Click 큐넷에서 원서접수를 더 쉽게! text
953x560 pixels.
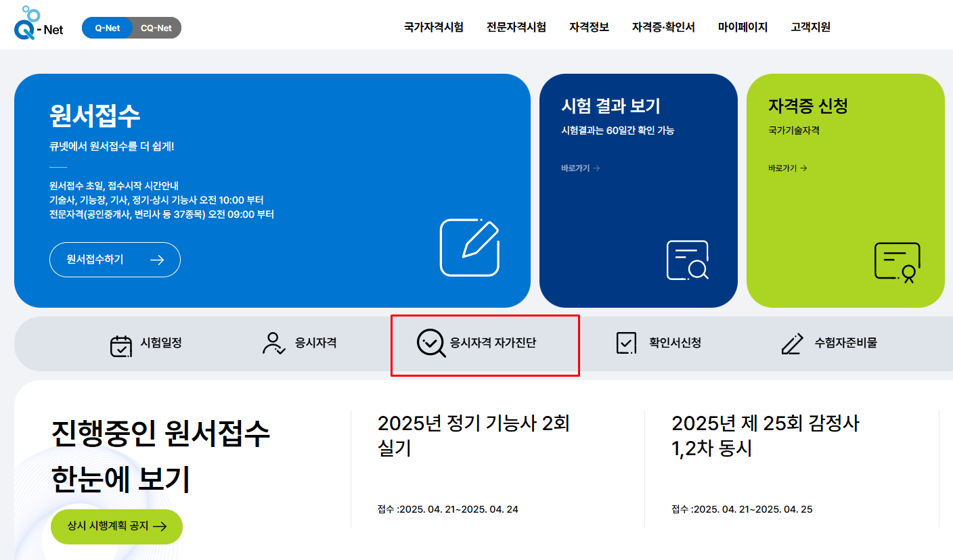[x=112, y=146]
